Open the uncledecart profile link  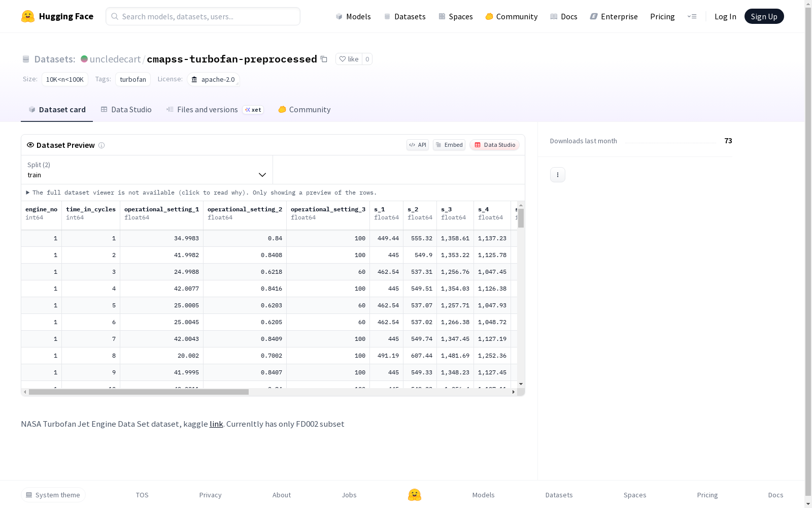click(115, 59)
